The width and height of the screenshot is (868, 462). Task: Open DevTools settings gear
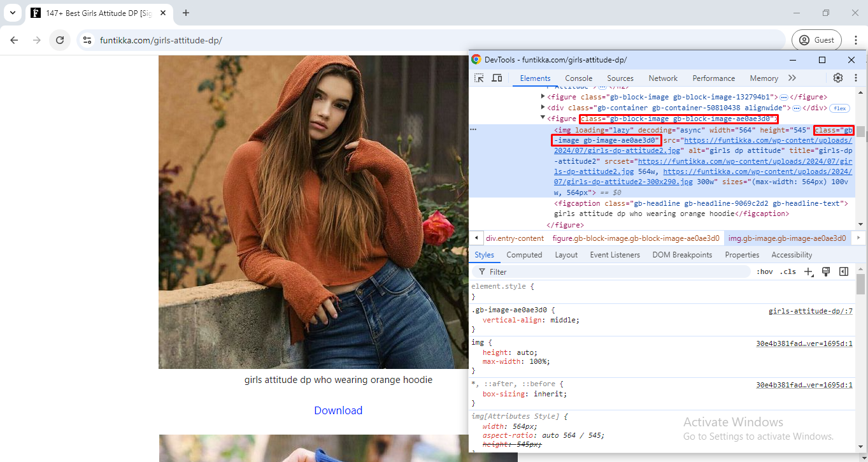tap(838, 78)
